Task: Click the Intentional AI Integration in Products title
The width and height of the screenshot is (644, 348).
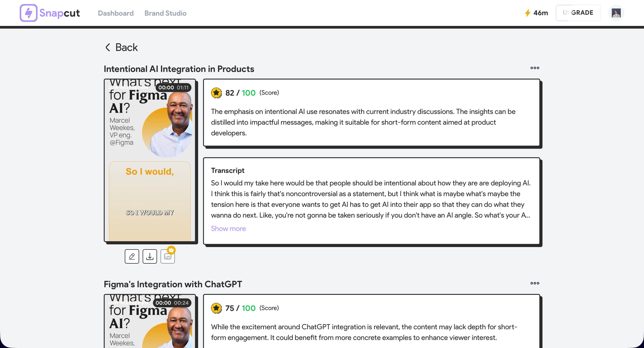Action: 179,69
